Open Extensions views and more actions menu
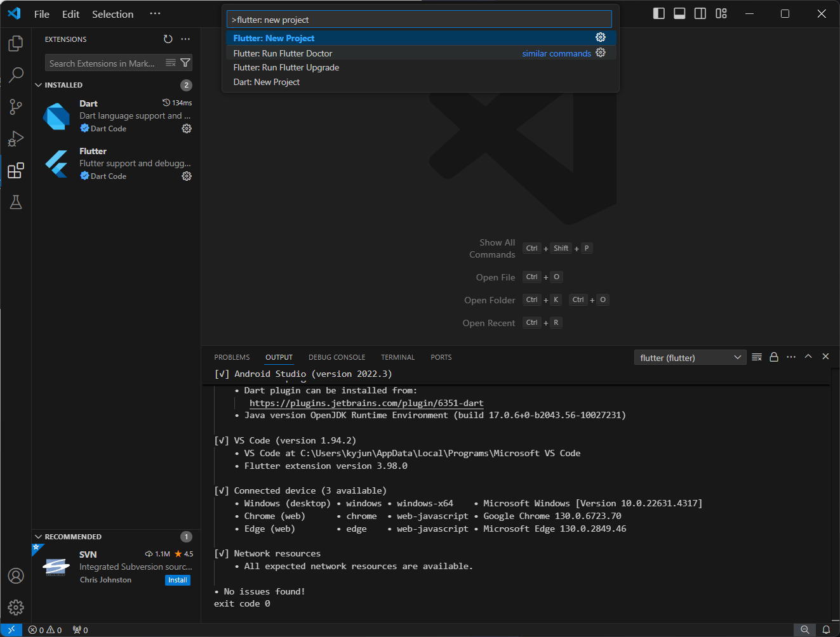The width and height of the screenshot is (840, 637). (x=185, y=39)
